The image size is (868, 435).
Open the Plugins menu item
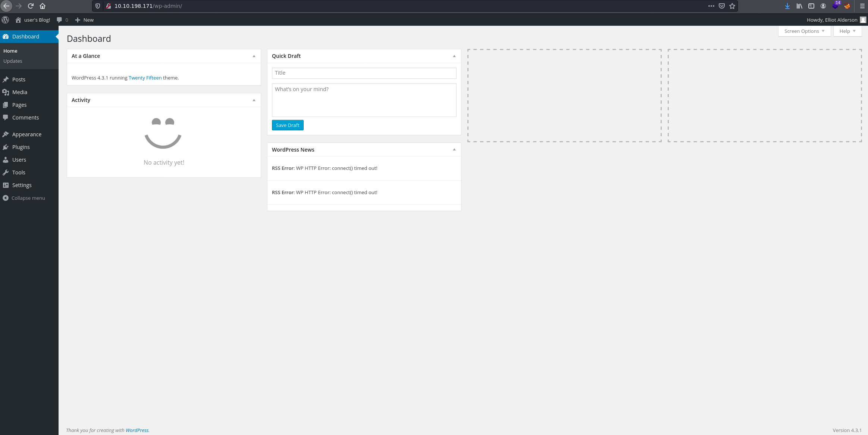click(x=21, y=147)
